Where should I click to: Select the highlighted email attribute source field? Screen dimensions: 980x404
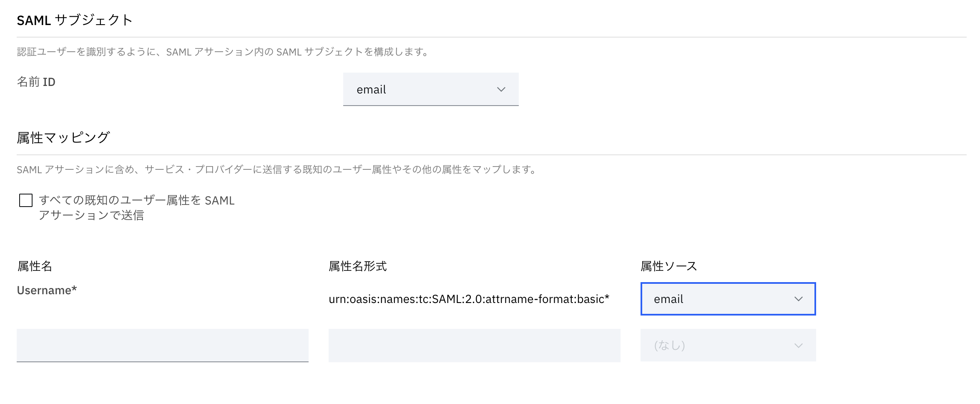coord(728,299)
